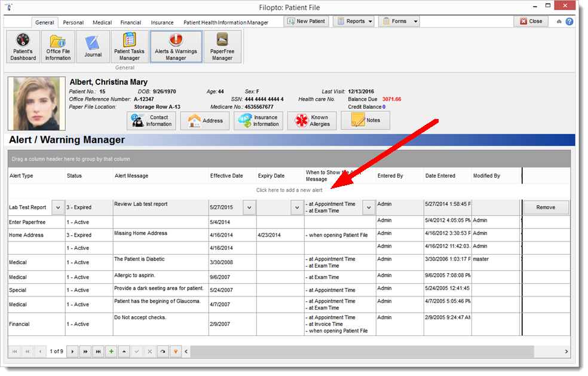Click the Close button in toolbar
The height and width of the screenshot is (376, 588).
coord(531,22)
